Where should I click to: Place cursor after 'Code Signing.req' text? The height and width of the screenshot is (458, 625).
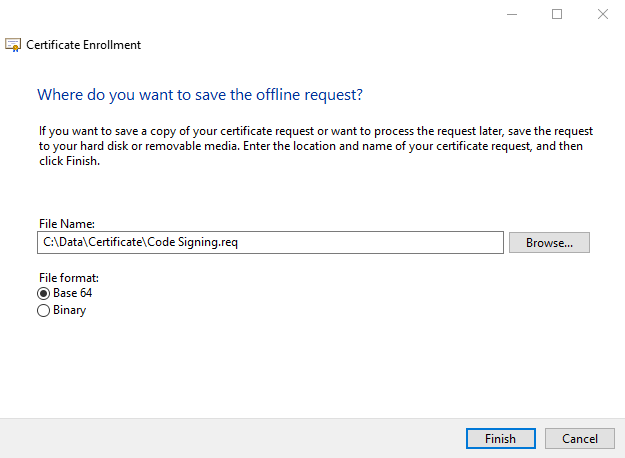tap(238, 242)
